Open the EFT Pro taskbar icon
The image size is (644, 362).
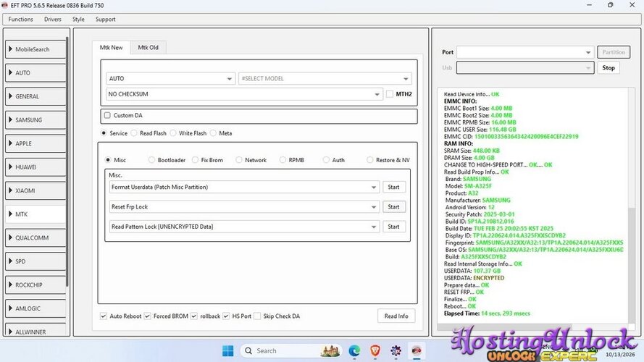[x=417, y=351]
